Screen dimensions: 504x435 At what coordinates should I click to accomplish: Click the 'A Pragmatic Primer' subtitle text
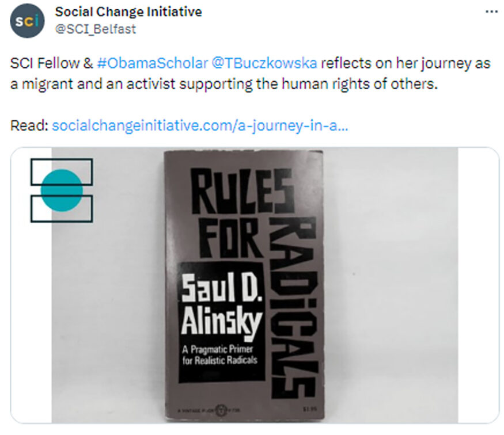219,354
